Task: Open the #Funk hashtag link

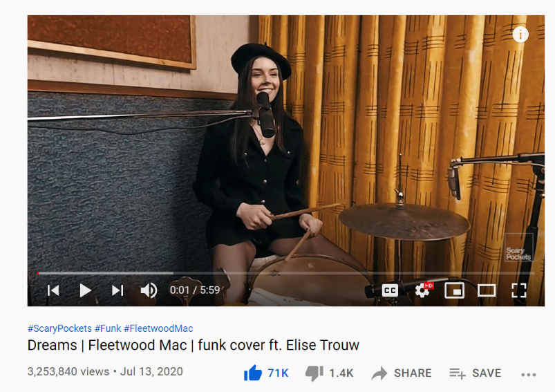Action: 108,328
